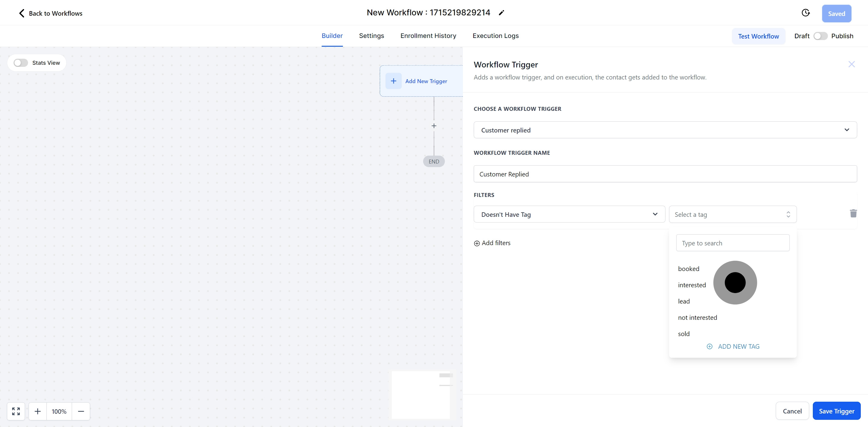Open the Execution Logs tab
This screenshot has height=427, width=868.
pos(495,36)
